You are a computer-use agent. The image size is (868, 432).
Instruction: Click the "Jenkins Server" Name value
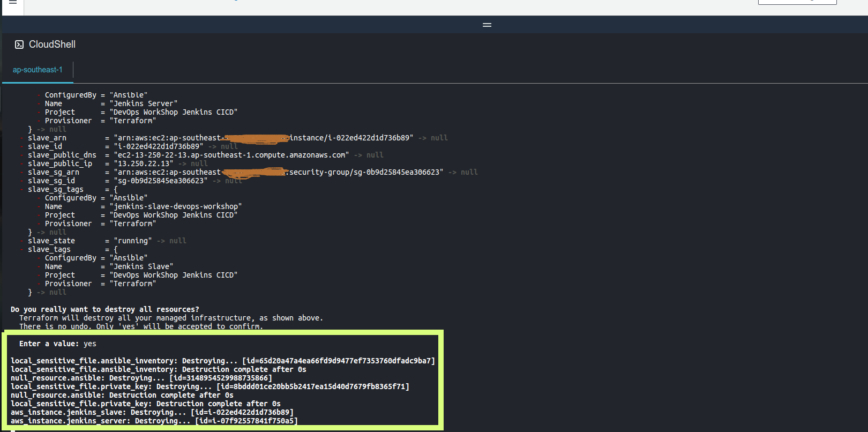click(144, 103)
